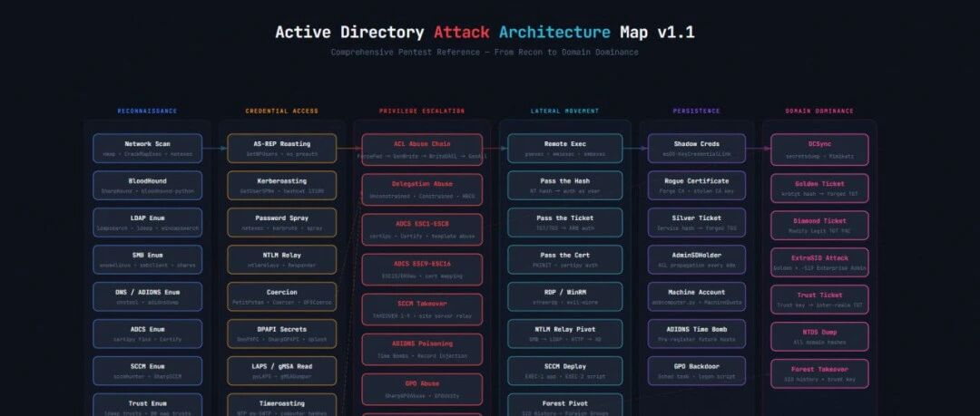This screenshot has width=980, height=416.
Task: Open the LDAP Enum node
Action: point(148,223)
